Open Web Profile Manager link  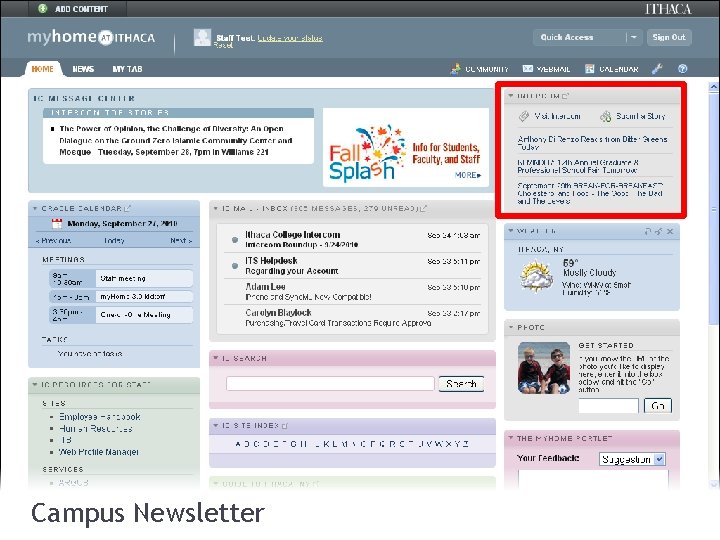point(99,452)
